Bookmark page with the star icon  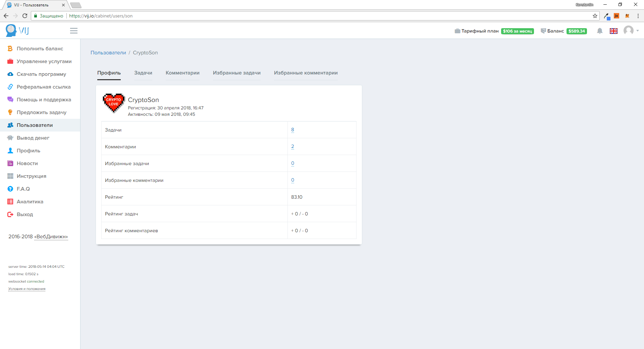point(595,16)
